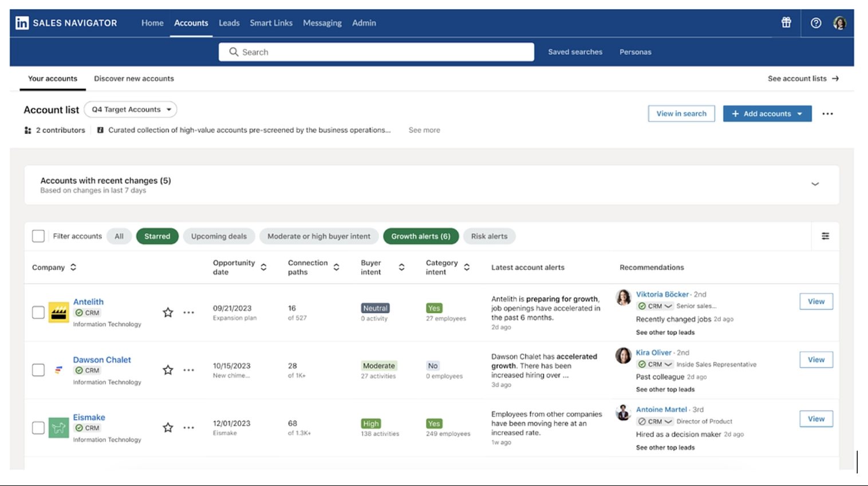Open the user profile avatar menu
The width and height of the screenshot is (868, 486).
(x=839, y=23)
